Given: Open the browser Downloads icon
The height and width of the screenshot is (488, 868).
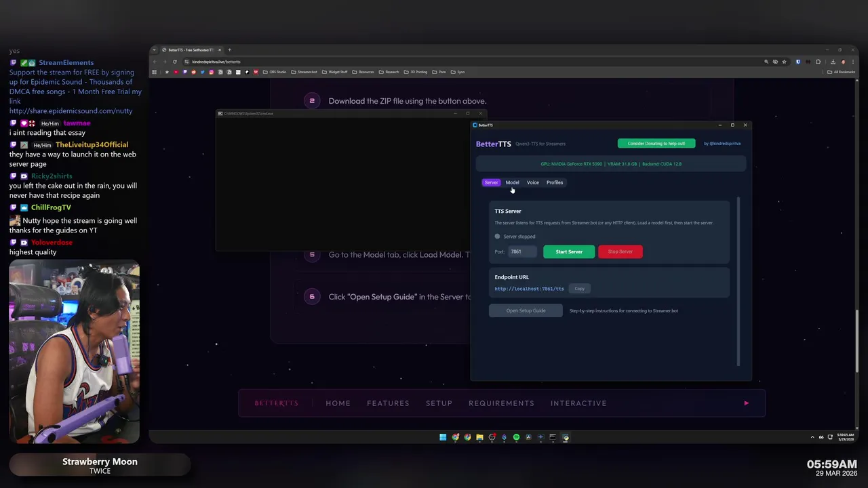Looking at the screenshot, I should [833, 62].
